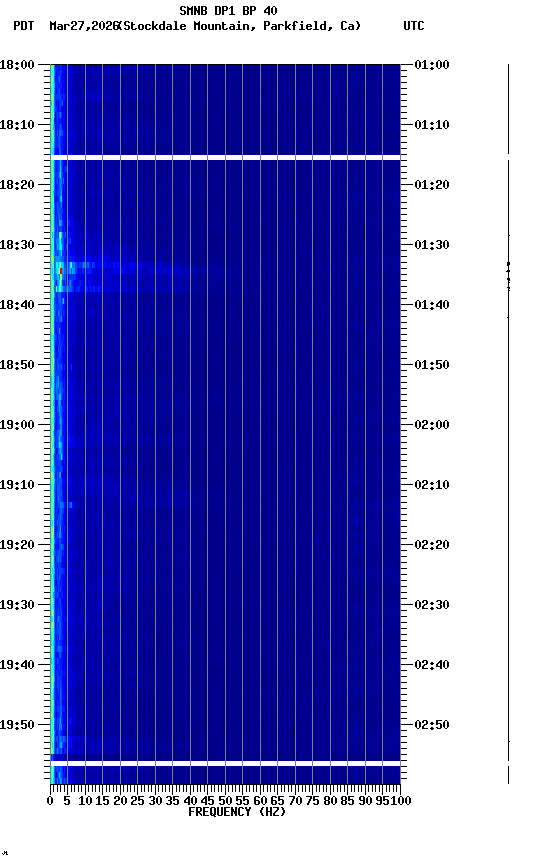Click the 01:00 UTC time label
This screenshot has width=552, height=864.
432,64
